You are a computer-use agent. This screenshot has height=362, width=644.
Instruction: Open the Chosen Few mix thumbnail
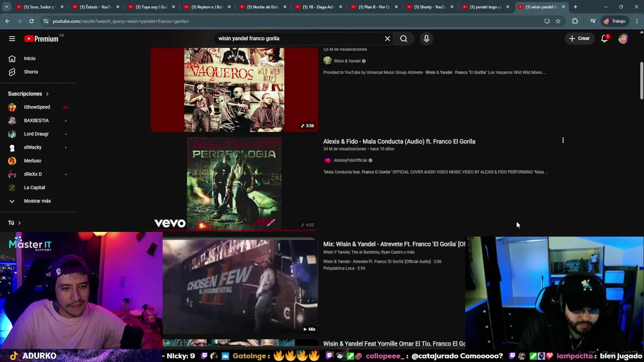point(240,287)
